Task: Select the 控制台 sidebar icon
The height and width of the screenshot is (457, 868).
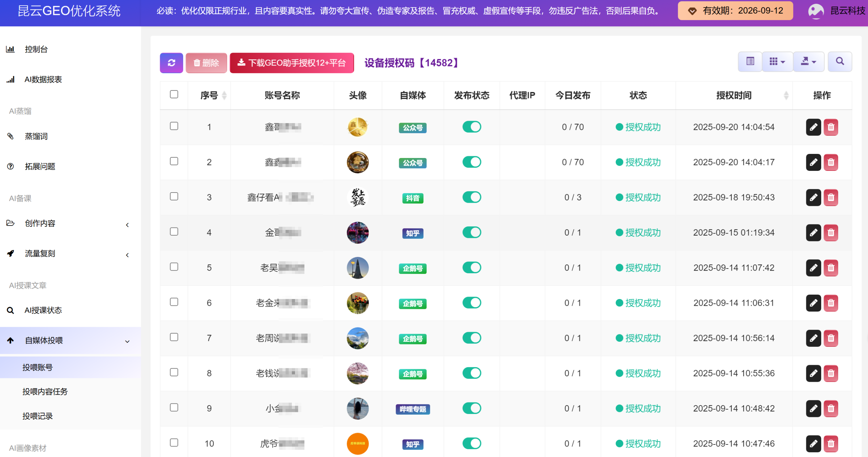Action: pos(11,49)
